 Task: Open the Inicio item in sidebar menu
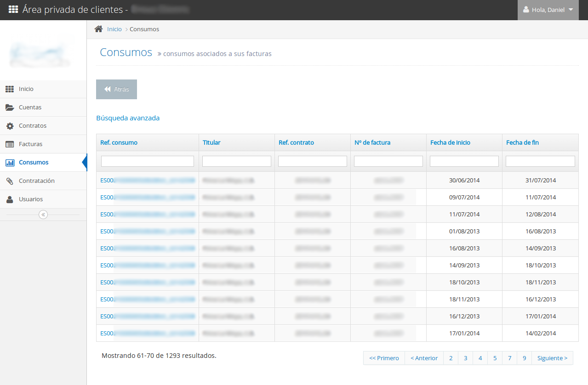(x=26, y=89)
